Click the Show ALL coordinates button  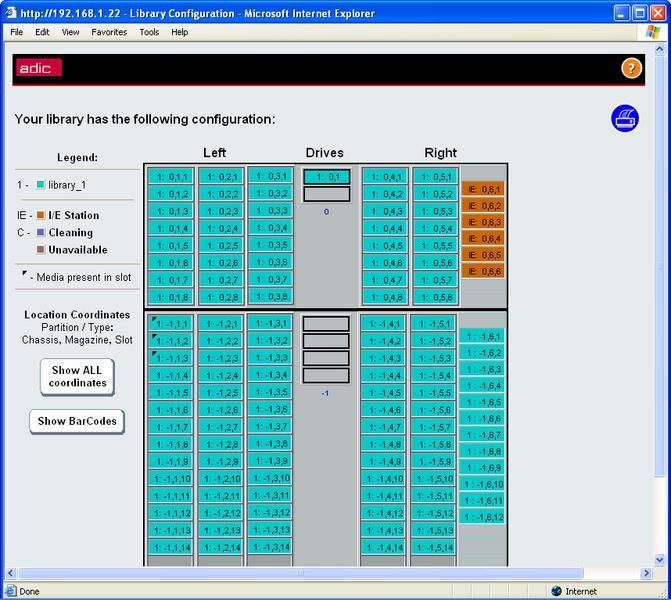click(x=77, y=377)
